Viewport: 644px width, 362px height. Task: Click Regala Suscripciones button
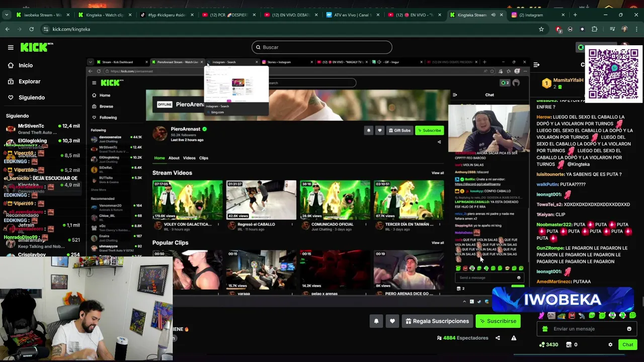click(x=437, y=321)
